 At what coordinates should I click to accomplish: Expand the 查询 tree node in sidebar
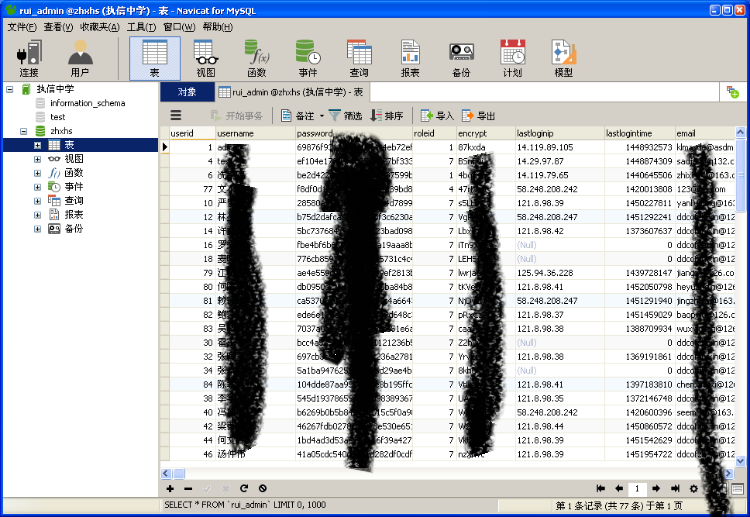38,201
